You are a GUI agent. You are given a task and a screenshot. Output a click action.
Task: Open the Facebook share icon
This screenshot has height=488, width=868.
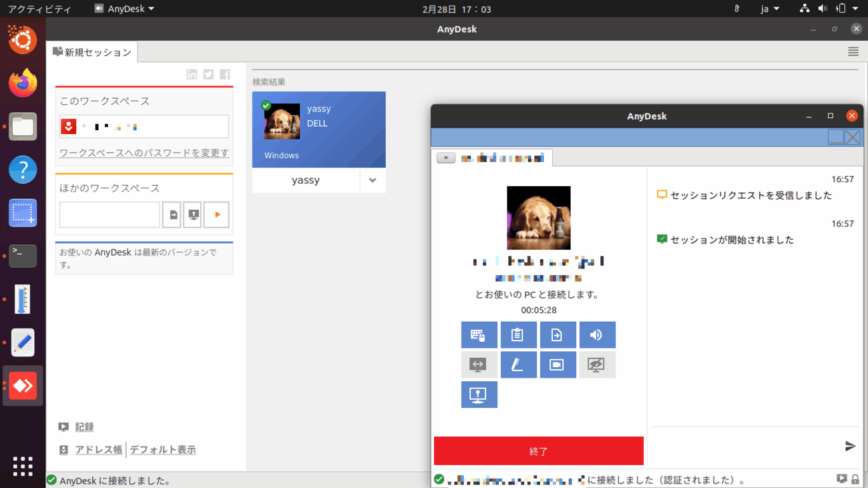(225, 74)
